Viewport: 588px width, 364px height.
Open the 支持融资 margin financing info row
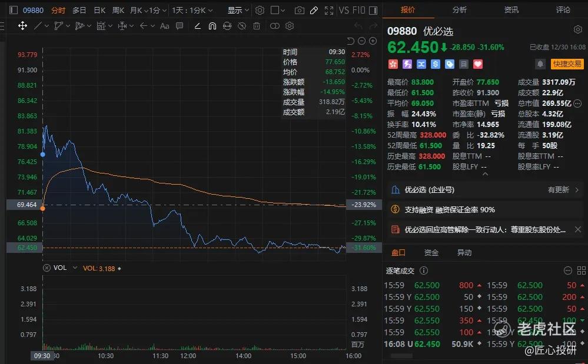pyautogui.click(x=485, y=210)
